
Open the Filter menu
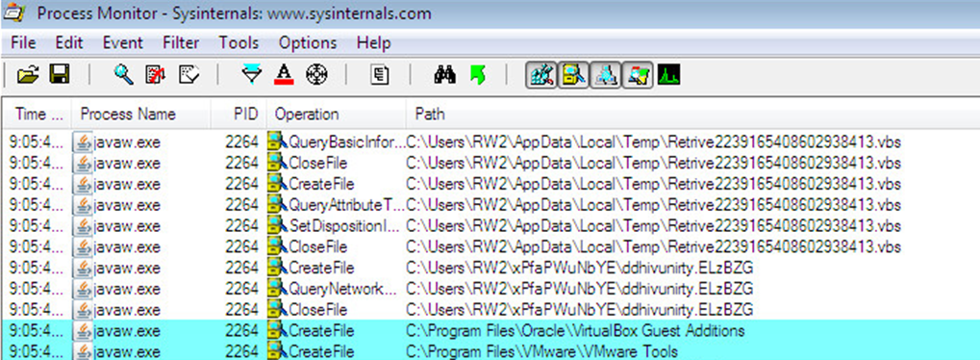[181, 43]
